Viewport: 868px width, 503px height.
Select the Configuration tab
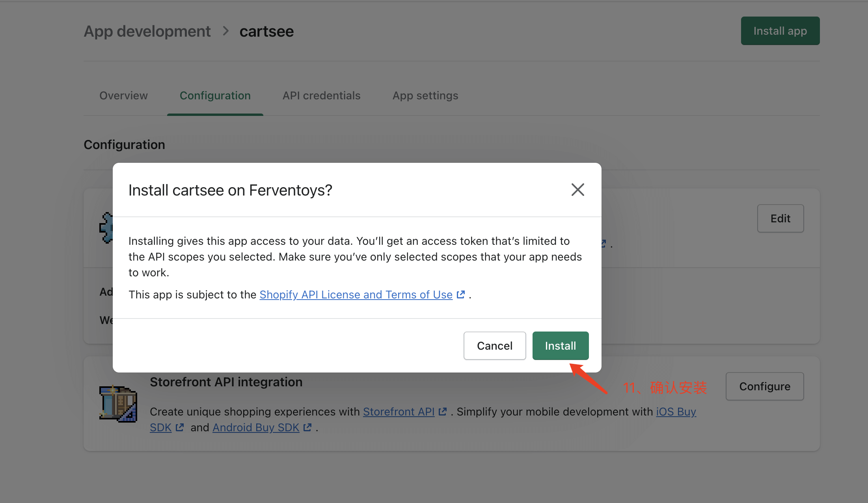(x=215, y=95)
